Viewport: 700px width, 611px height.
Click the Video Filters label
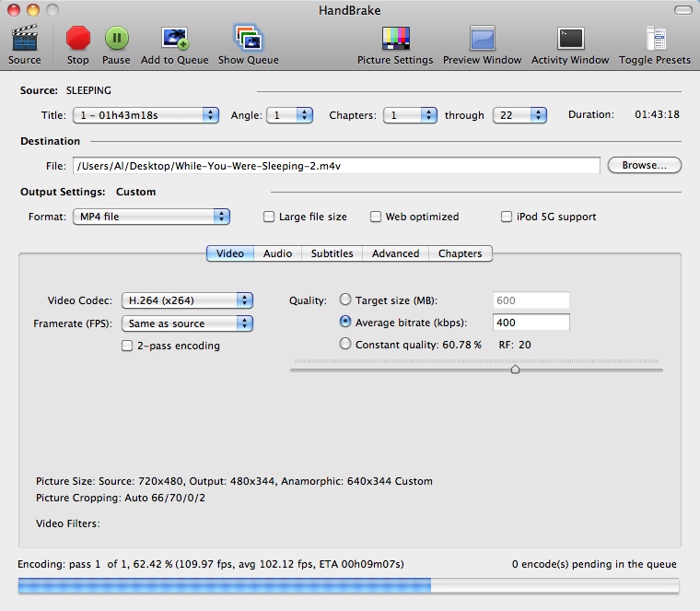68,523
